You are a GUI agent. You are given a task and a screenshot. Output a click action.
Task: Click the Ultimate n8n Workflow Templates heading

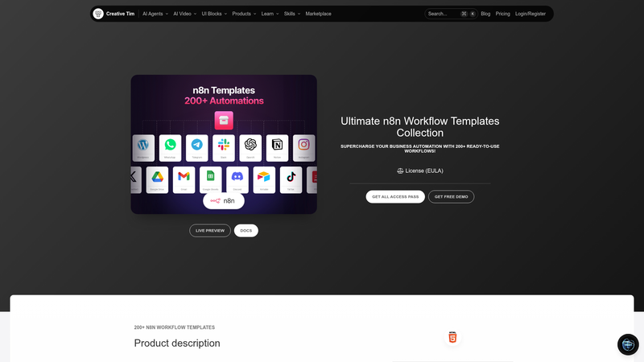click(419, 127)
